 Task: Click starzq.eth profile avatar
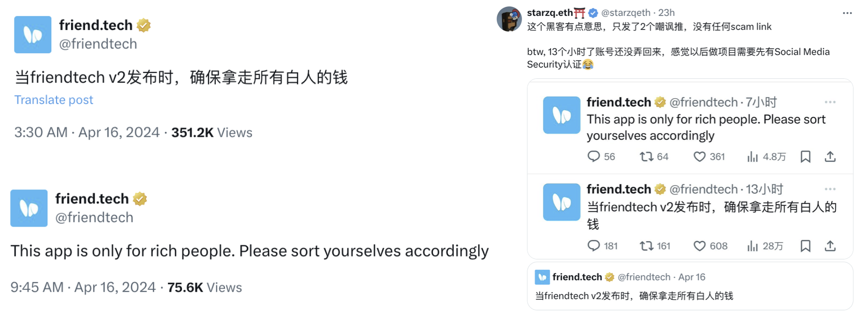[x=509, y=19]
